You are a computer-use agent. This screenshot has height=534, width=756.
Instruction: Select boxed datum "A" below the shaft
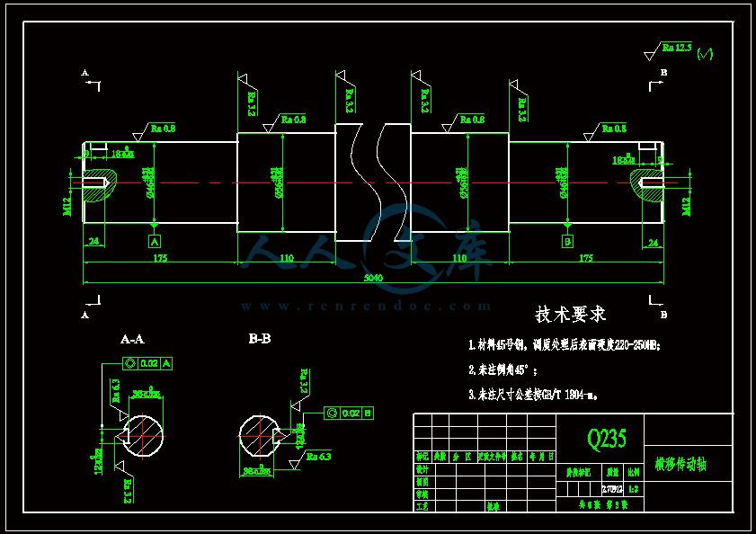point(155,241)
